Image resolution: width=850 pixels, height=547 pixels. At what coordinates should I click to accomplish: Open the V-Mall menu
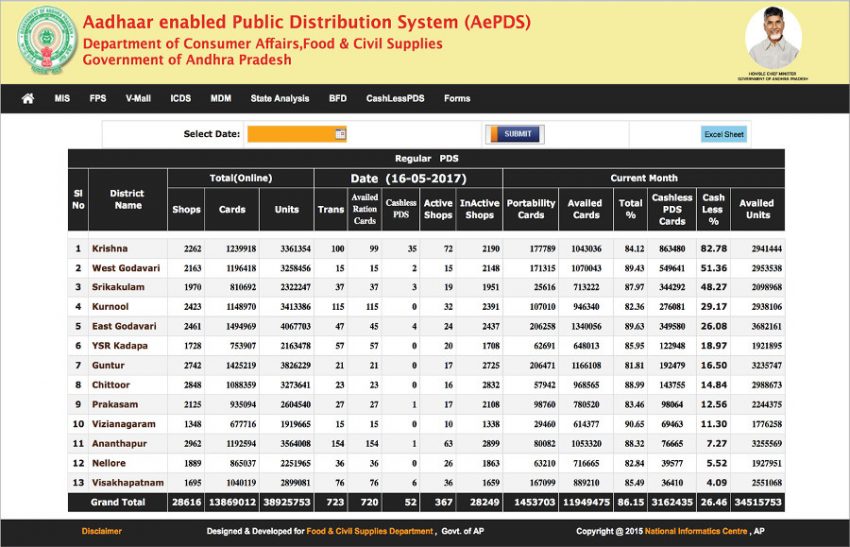click(x=138, y=99)
